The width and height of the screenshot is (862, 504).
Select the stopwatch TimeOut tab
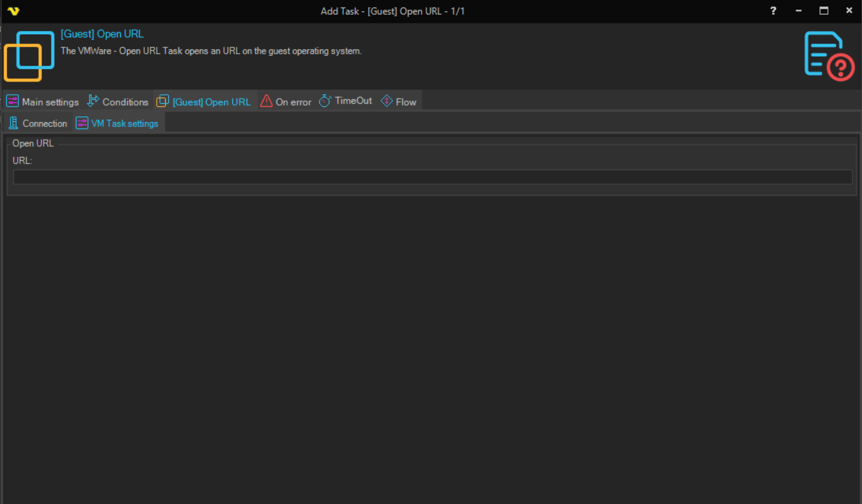coord(345,101)
